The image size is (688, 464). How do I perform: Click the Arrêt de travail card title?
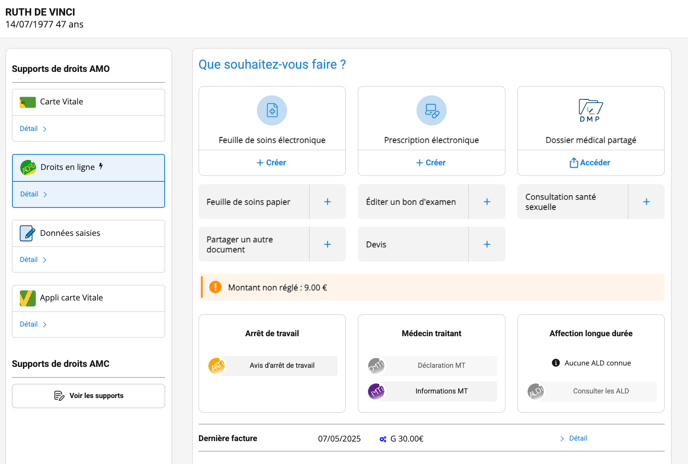click(x=272, y=334)
